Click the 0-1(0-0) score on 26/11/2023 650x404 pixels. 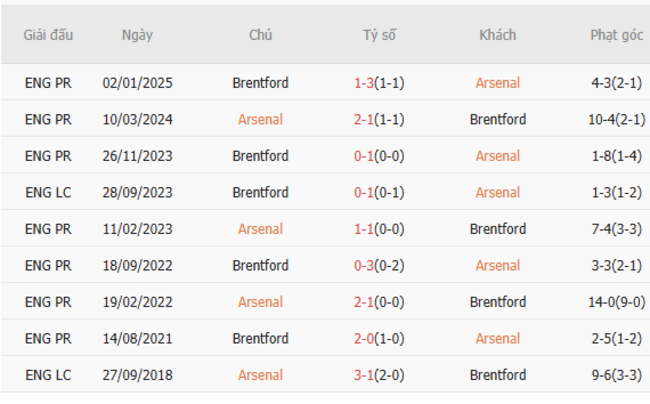click(379, 156)
